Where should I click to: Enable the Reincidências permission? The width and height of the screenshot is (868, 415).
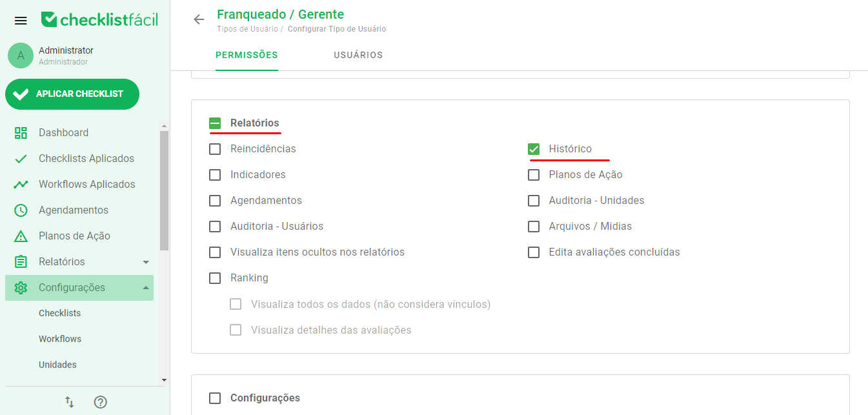[215, 148]
